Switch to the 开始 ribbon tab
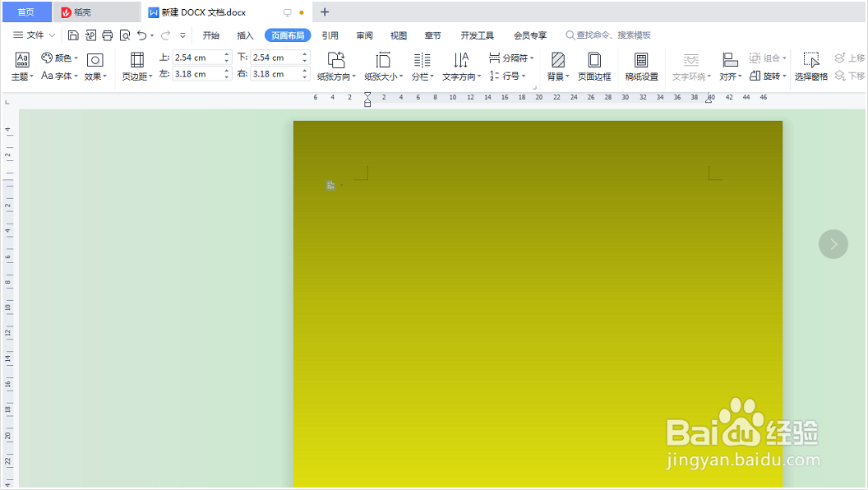Image resolution: width=868 pixels, height=490 pixels. pyautogui.click(x=211, y=35)
